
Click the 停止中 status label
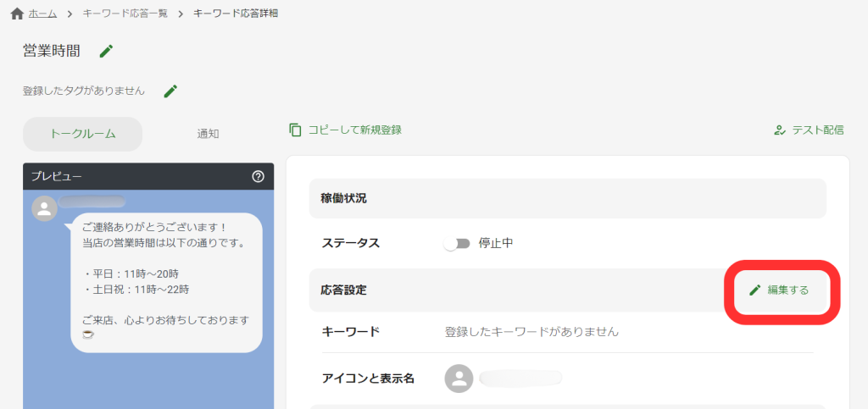click(x=496, y=243)
